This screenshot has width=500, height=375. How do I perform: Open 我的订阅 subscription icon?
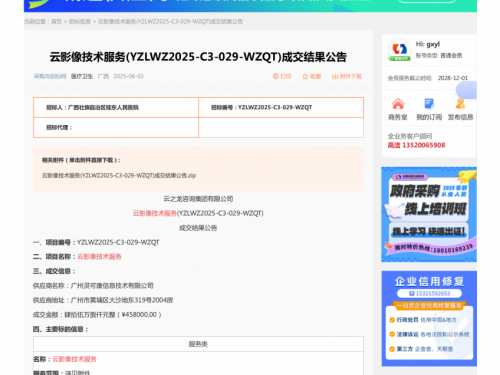pos(429,104)
